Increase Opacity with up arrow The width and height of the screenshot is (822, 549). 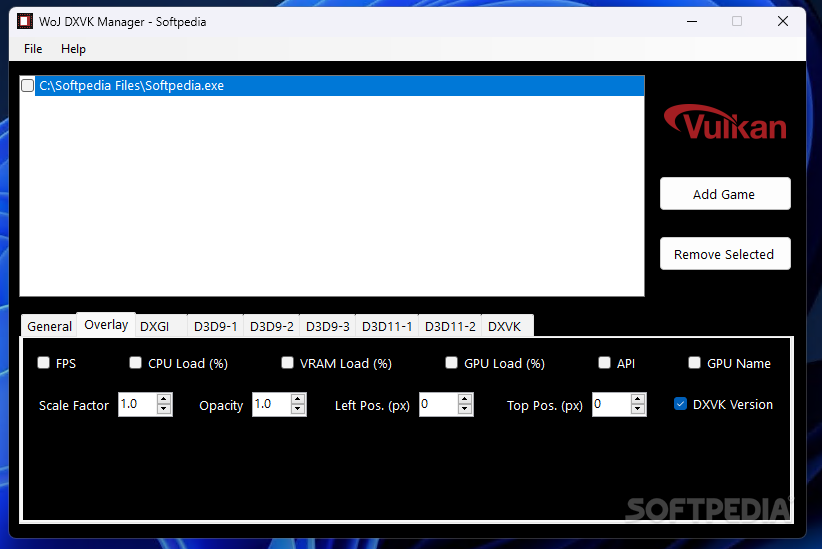pos(298,399)
